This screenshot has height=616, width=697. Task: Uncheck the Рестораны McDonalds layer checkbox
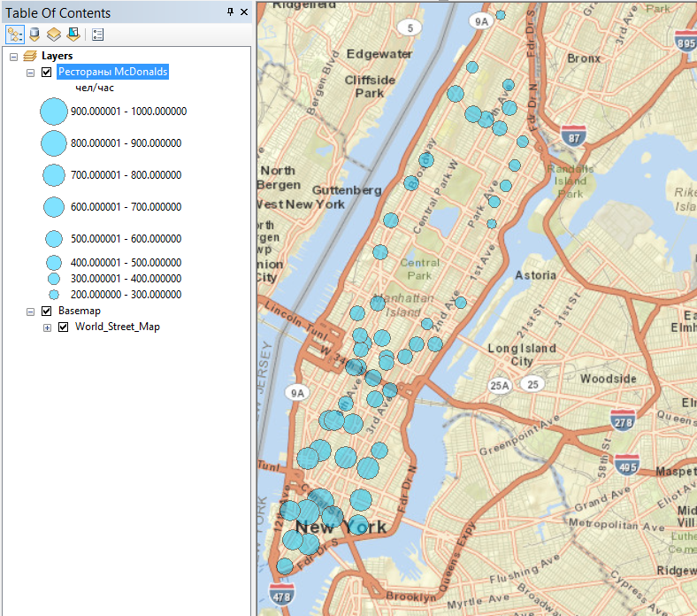[47, 72]
